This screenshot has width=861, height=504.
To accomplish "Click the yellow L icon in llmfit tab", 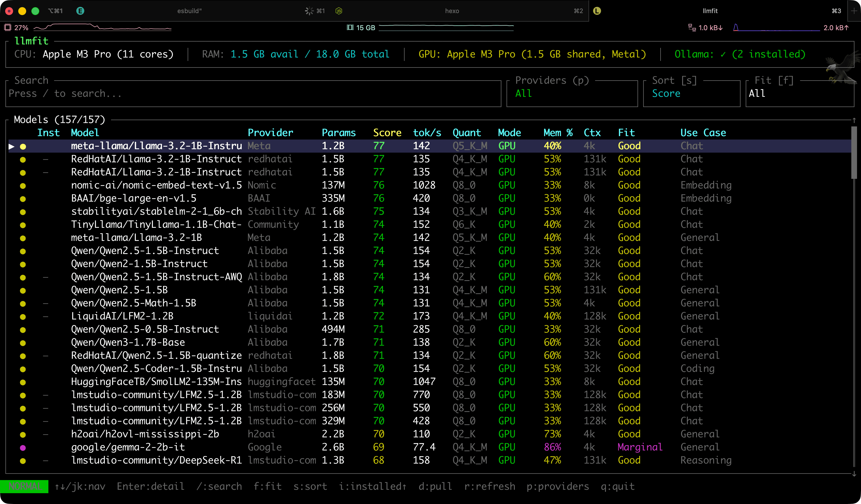I will 597,11.
